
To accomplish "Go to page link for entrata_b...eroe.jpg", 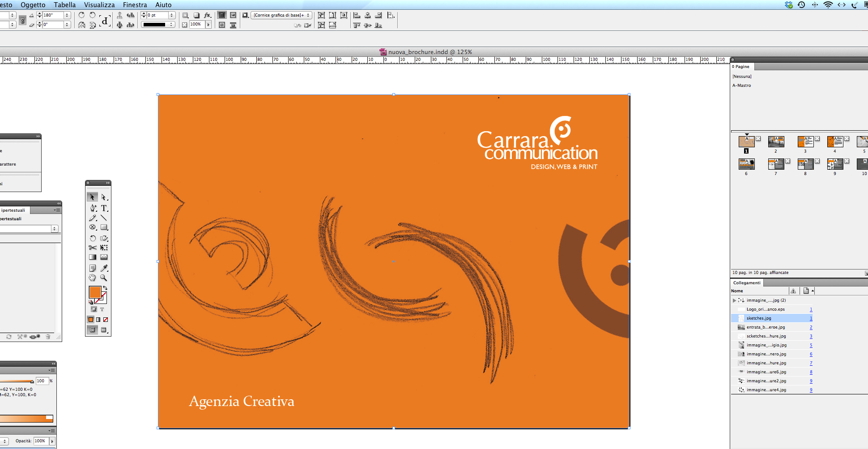I will pos(811,327).
